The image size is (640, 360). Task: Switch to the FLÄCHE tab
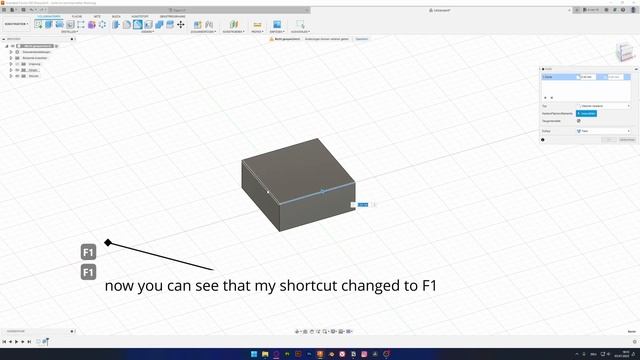click(77, 16)
